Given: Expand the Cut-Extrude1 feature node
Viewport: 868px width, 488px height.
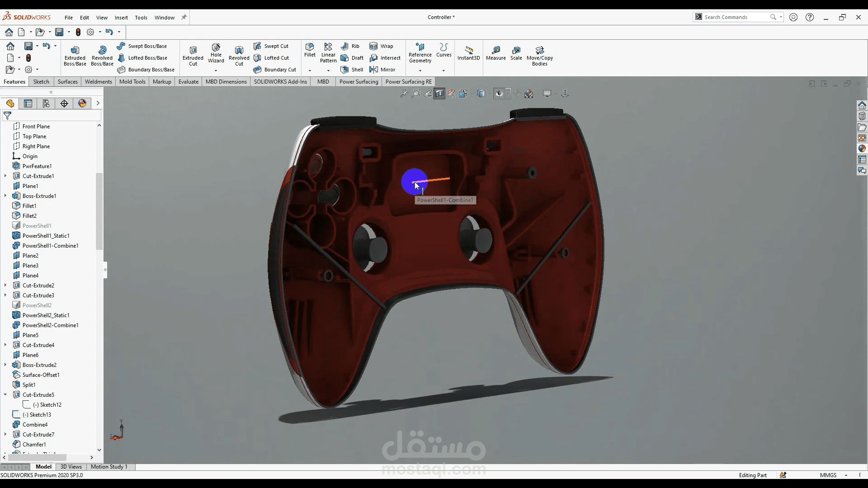Looking at the screenshot, I should tap(5, 176).
